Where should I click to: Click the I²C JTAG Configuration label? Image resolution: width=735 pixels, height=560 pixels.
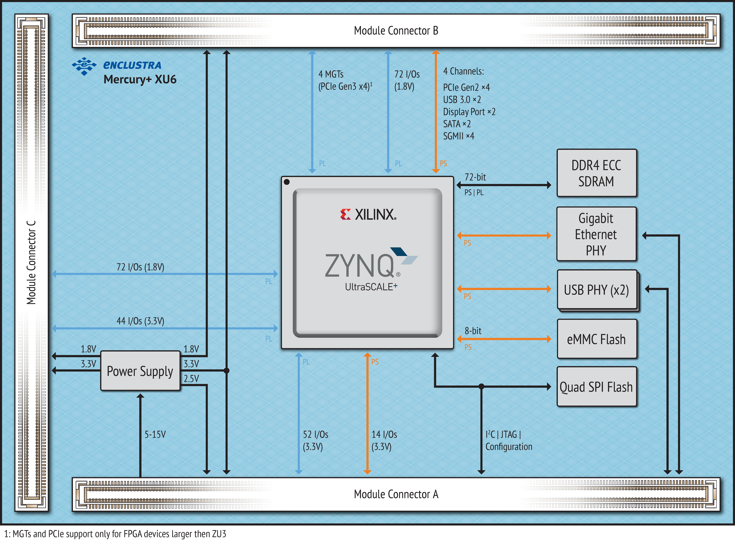tap(508, 440)
